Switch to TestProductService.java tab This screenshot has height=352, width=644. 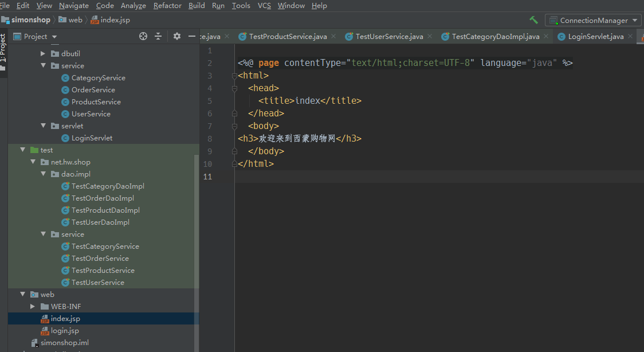288,37
